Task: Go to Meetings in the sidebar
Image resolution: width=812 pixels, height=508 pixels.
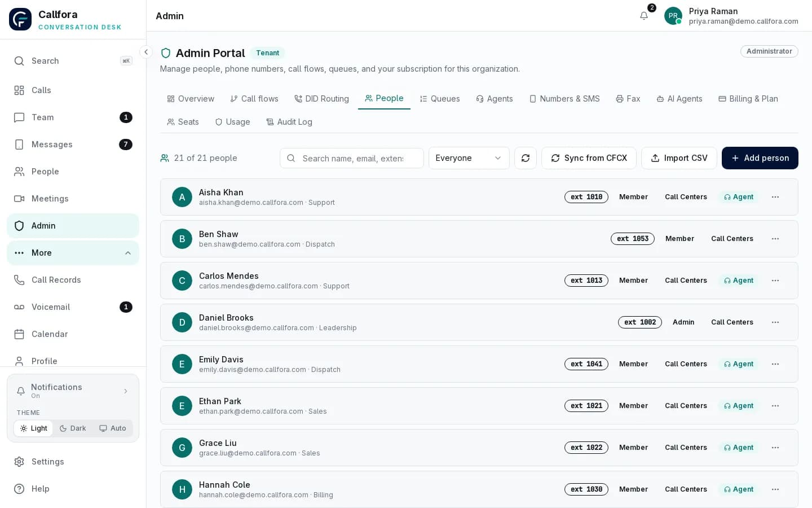Action: point(73,199)
